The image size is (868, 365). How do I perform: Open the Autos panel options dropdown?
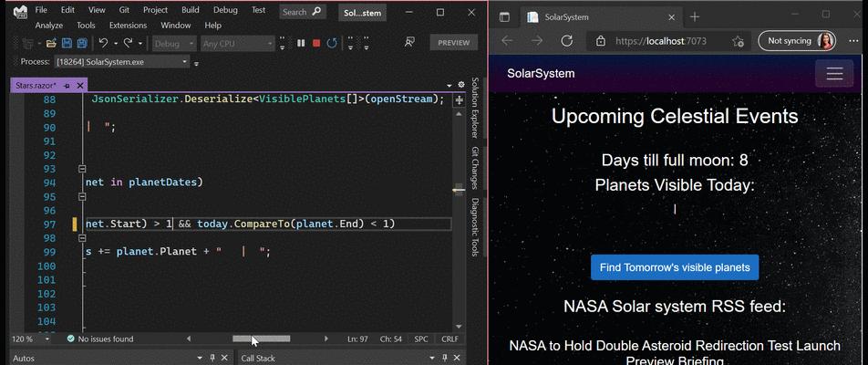[200, 359]
